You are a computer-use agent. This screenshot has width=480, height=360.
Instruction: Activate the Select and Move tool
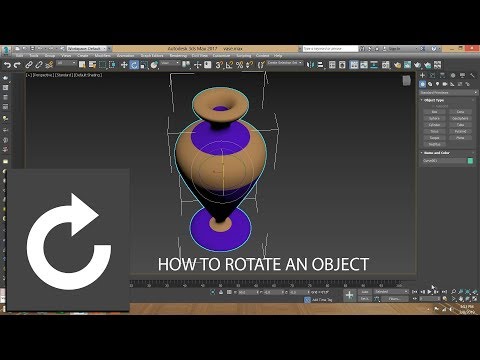pyautogui.click(x=124, y=65)
